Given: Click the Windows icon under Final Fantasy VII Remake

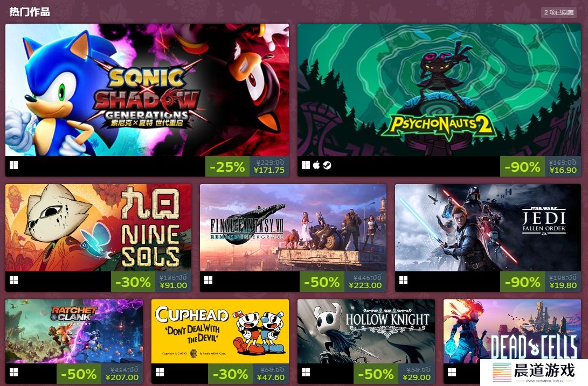Looking at the screenshot, I should point(209,280).
